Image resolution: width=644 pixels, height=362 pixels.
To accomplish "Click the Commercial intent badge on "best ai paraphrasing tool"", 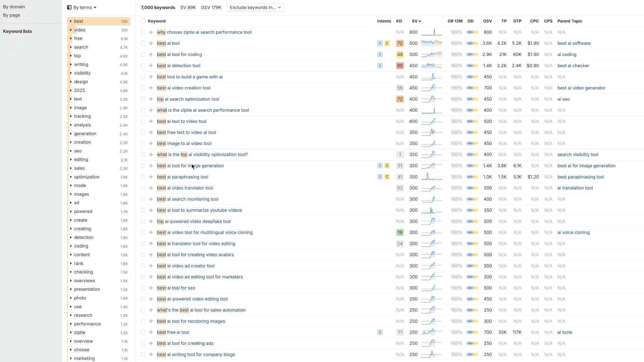I will [x=387, y=177].
